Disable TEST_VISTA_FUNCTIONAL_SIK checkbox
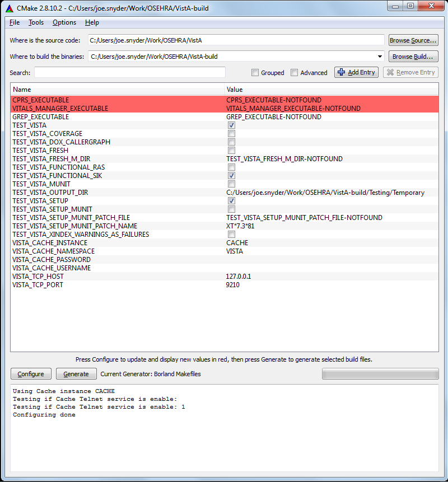Viewport: 448px width, 482px height. pos(231,176)
